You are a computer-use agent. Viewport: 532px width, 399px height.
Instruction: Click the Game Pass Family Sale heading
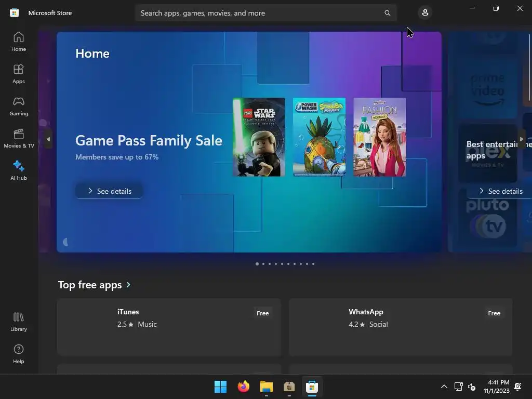(149, 140)
